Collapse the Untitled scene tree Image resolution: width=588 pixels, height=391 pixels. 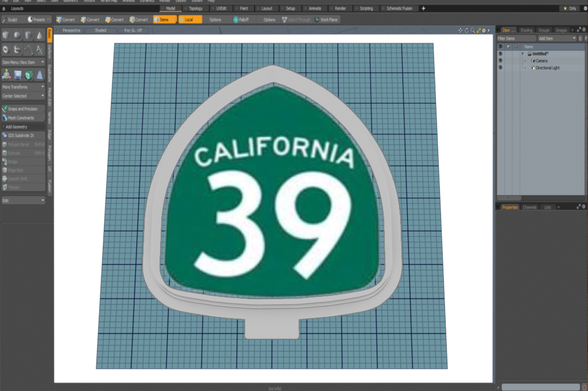[x=523, y=53]
